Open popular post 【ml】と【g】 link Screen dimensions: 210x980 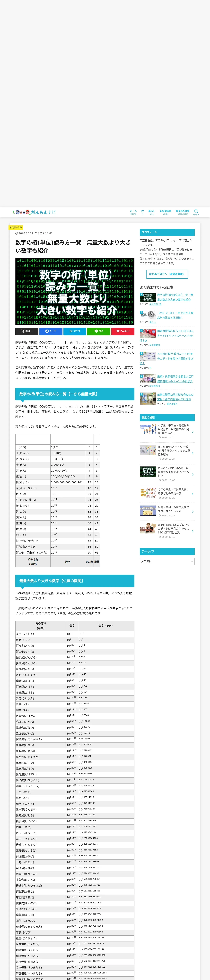pyautogui.click(x=175, y=315)
